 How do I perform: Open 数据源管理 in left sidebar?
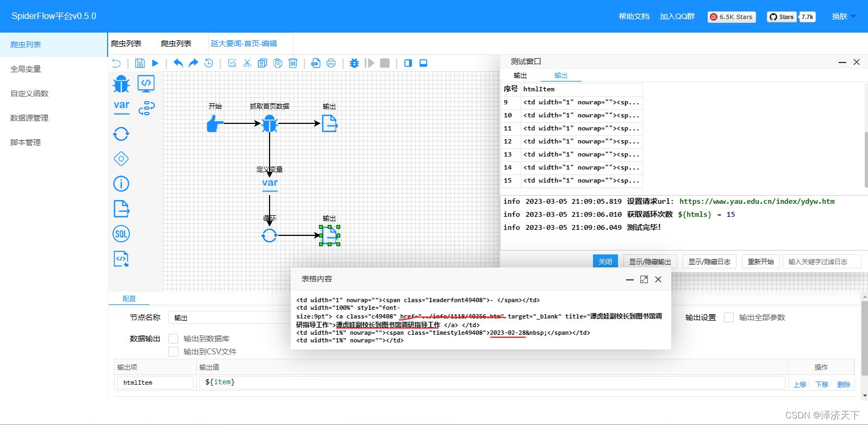pyautogui.click(x=54, y=118)
